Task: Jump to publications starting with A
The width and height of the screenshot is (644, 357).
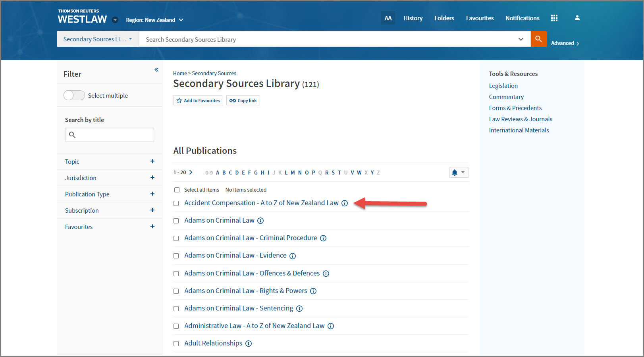Action: pyautogui.click(x=218, y=173)
